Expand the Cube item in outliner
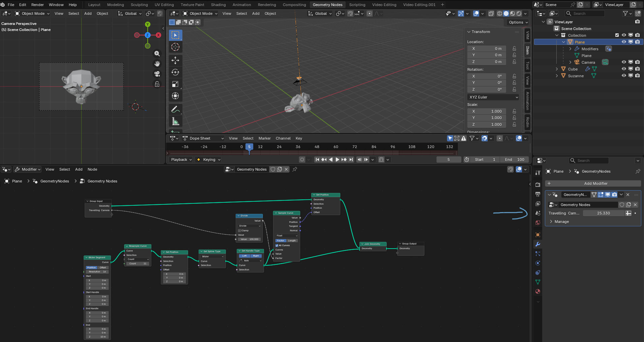This screenshot has height=342, width=644. [x=557, y=69]
